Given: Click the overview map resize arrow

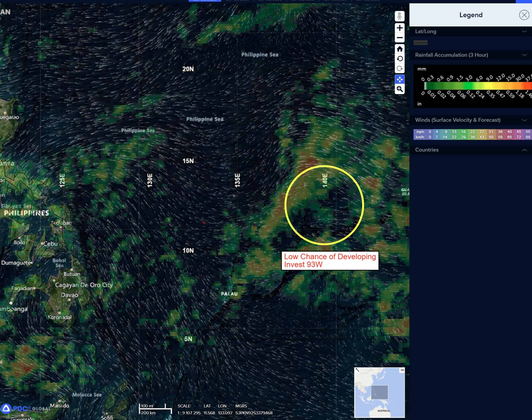Looking at the screenshot, I should click(x=357, y=370).
